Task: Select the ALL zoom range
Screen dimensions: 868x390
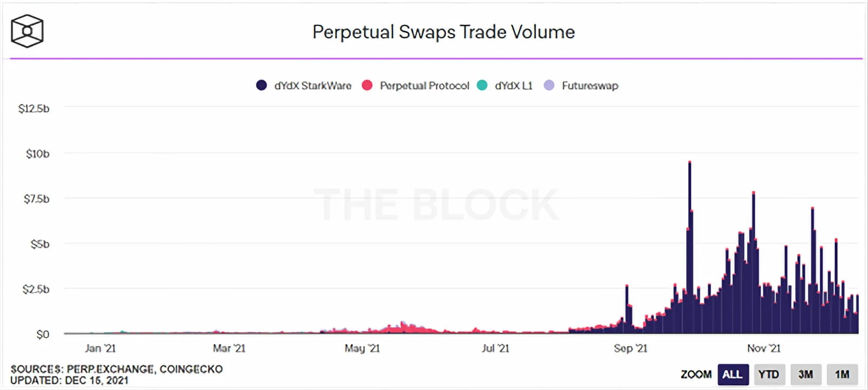Action: (733, 374)
